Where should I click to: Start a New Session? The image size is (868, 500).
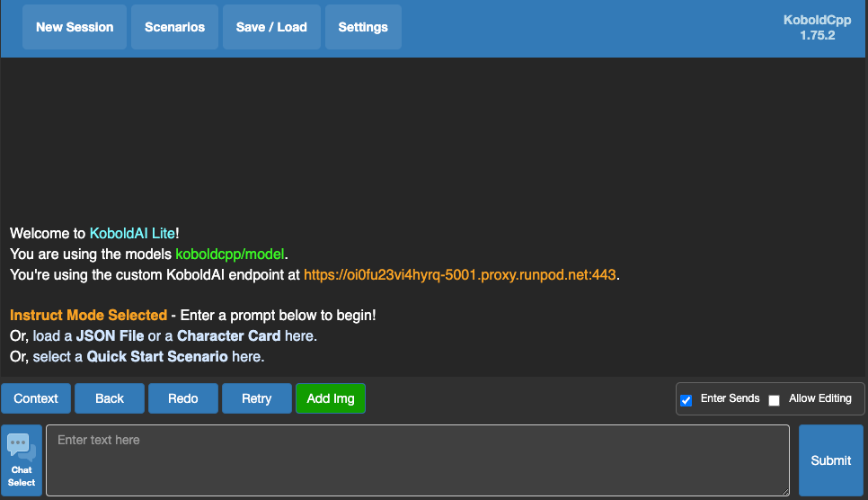pyautogui.click(x=75, y=27)
